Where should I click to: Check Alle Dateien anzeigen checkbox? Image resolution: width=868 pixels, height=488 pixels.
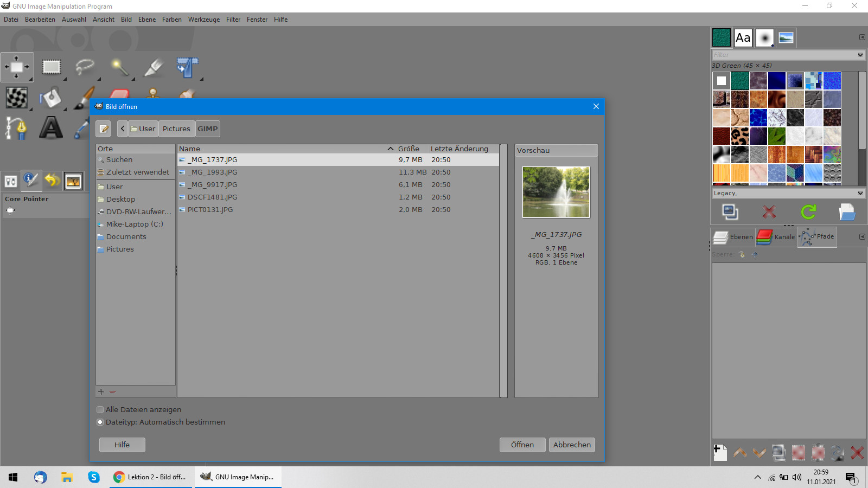pyautogui.click(x=100, y=410)
